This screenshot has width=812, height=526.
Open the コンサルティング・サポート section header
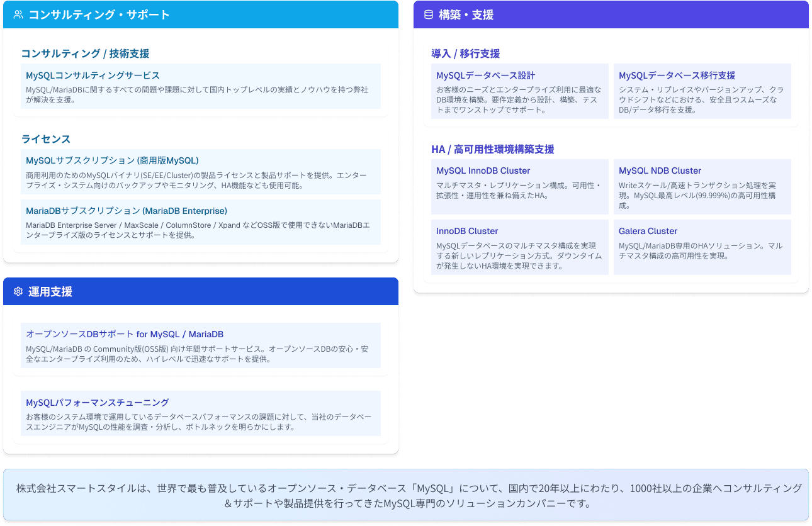coord(201,14)
